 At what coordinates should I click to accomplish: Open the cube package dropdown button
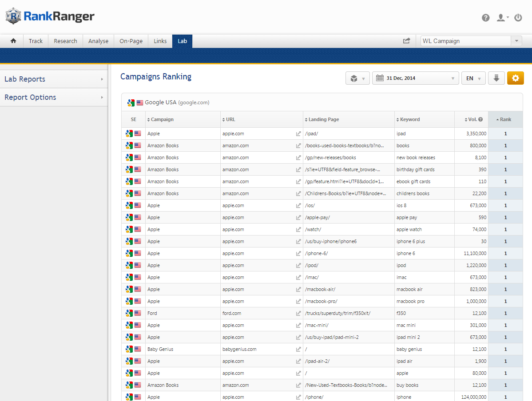357,78
